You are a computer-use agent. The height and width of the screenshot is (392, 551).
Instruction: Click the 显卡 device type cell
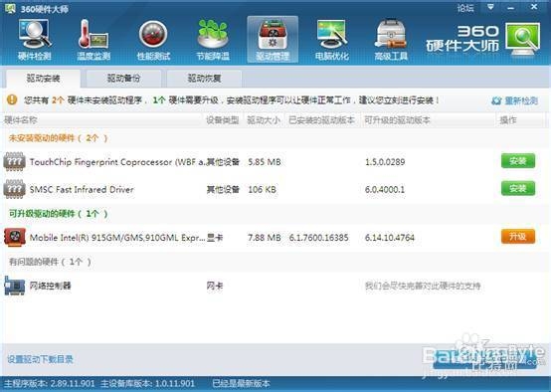(215, 238)
